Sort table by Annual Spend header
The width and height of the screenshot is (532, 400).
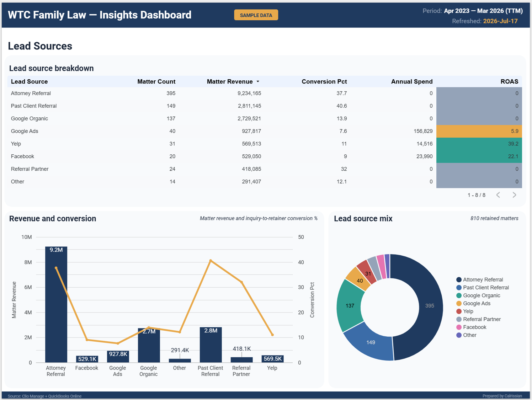[x=412, y=81]
